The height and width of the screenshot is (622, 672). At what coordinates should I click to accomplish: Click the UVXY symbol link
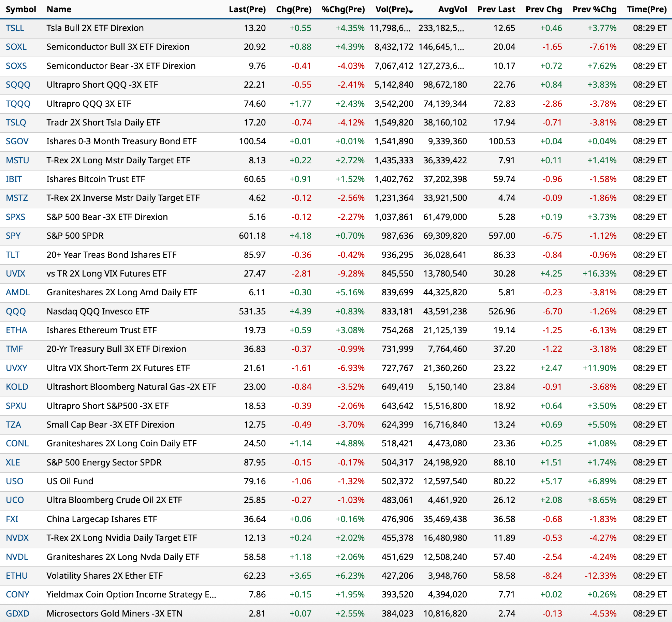pos(16,368)
